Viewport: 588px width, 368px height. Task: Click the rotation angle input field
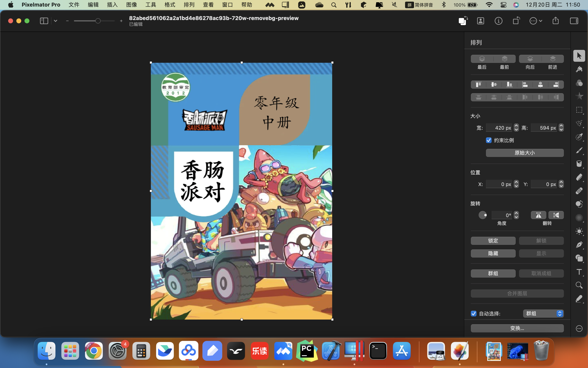502,215
